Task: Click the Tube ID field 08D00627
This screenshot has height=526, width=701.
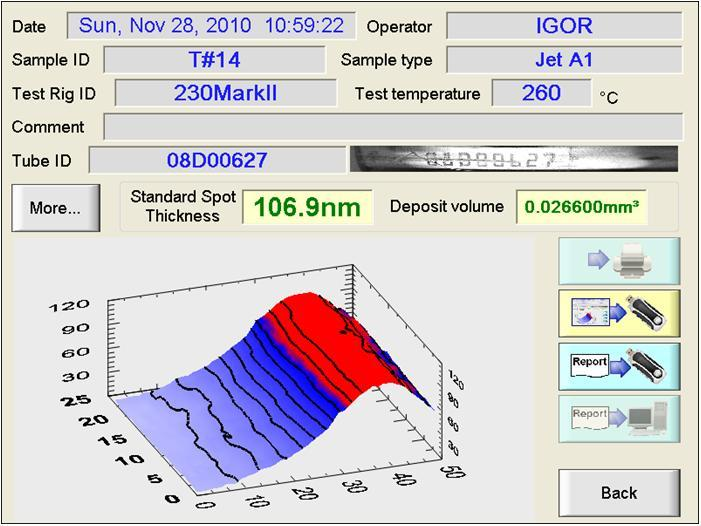Action: (x=216, y=160)
